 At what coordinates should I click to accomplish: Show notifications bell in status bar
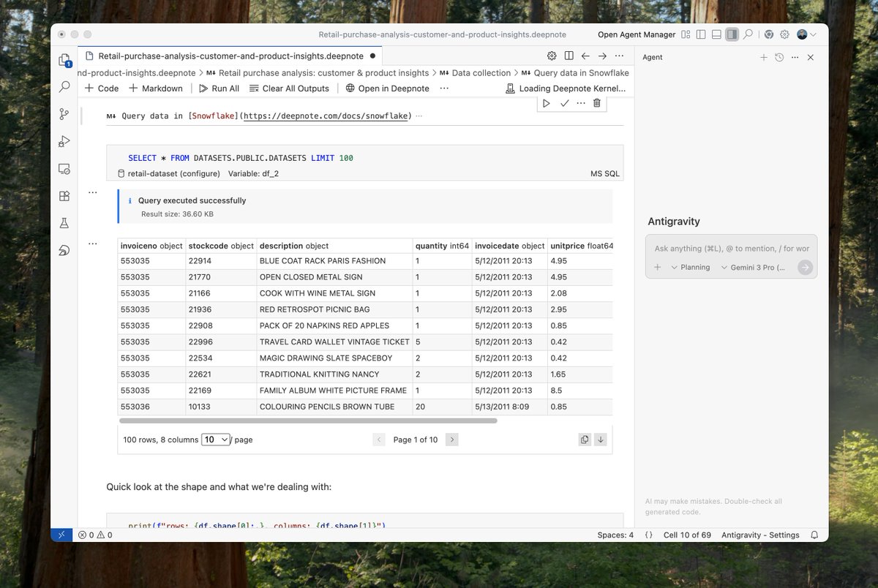pos(814,535)
